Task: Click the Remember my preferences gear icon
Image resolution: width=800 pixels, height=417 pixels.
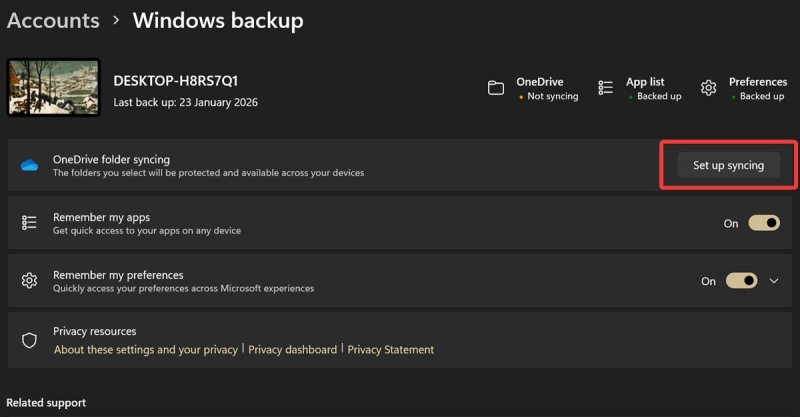Action: point(29,281)
